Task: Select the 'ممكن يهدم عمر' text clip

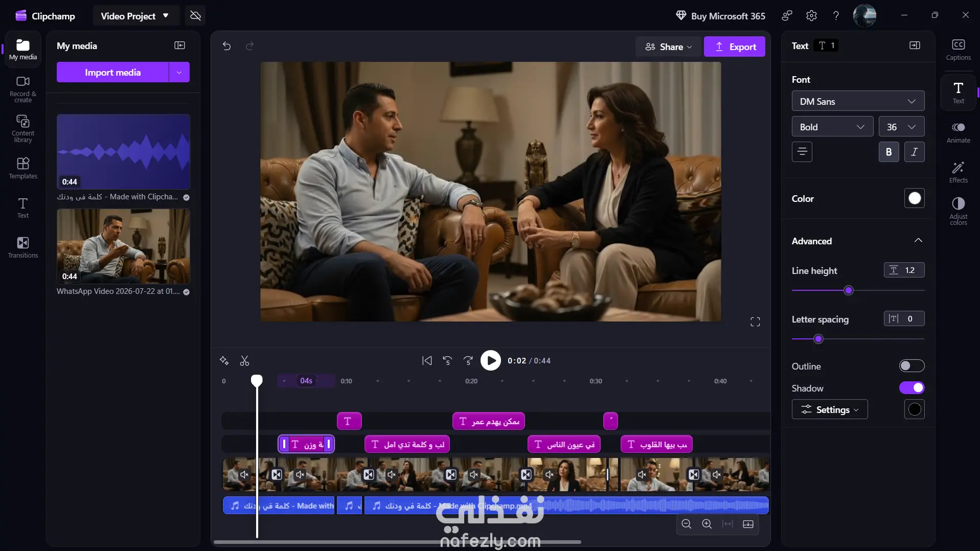Action: (x=489, y=421)
